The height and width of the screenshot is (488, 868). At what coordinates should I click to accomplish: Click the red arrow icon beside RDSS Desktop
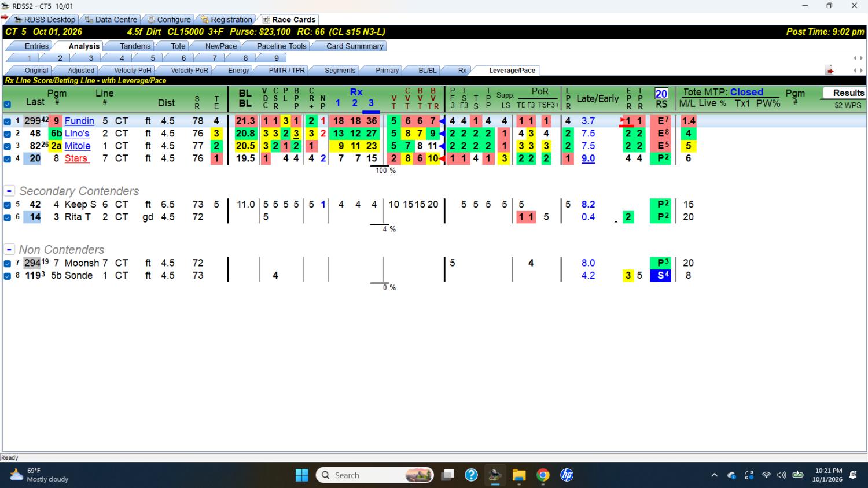(5, 17)
